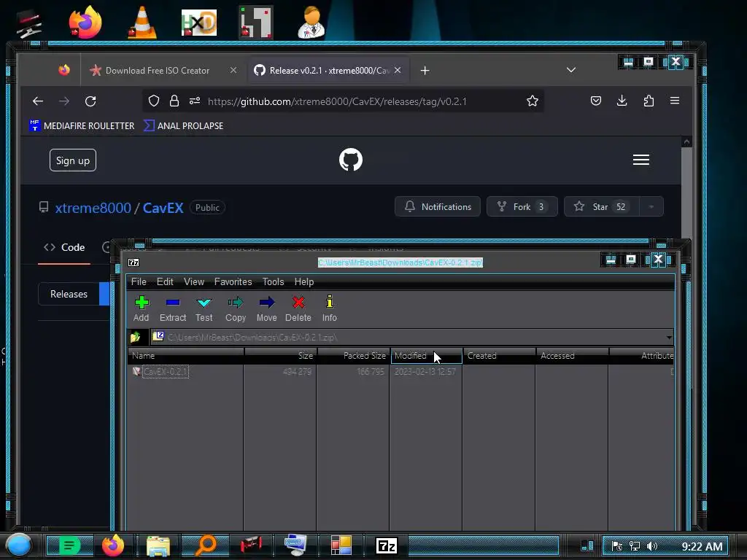Open the Edit menu in 7-Zip
This screenshot has width=747, height=560.
pyautogui.click(x=165, y=282)
